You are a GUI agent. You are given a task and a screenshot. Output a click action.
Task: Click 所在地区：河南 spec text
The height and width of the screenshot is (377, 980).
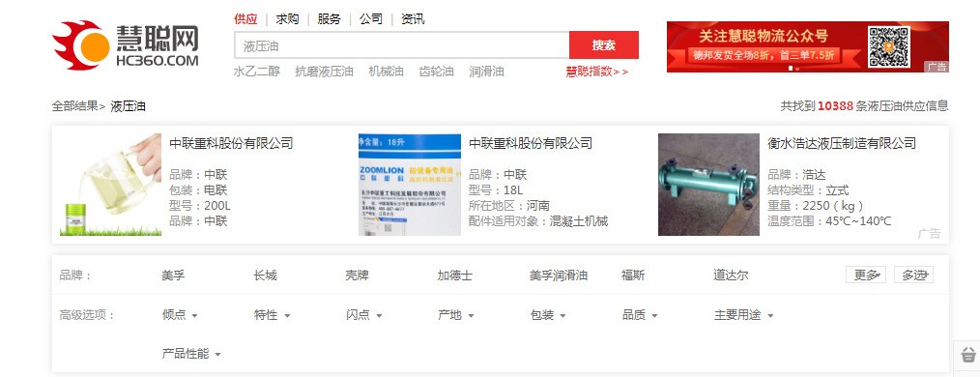[509, 206]
